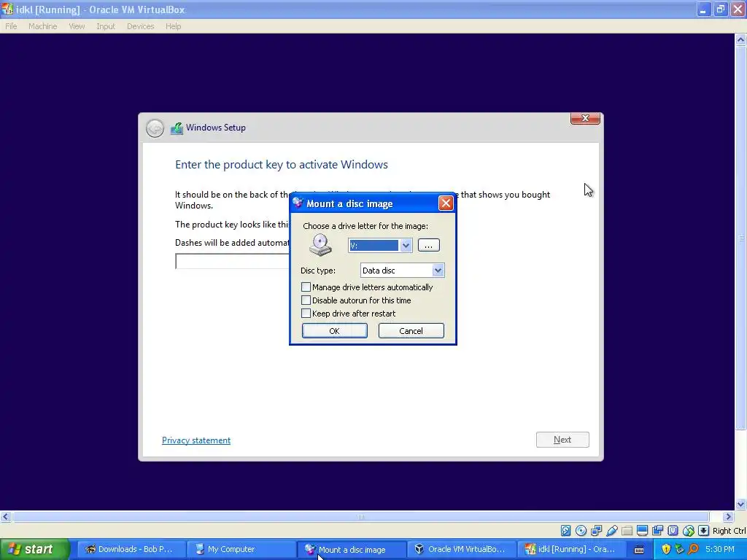
Task: Click the keyboard capture arrow icon
Action: coord(704,531)
